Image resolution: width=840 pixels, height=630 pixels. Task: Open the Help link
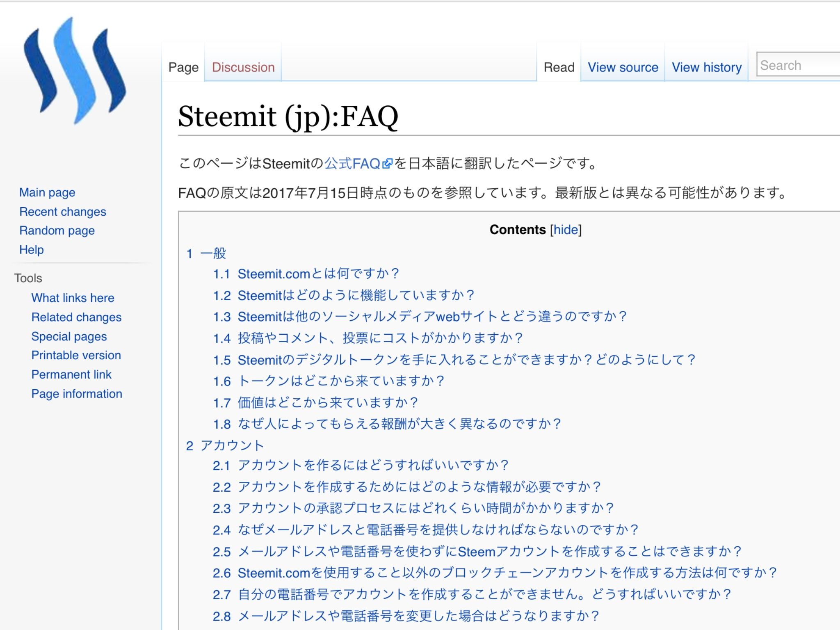[x=31, y=250]
